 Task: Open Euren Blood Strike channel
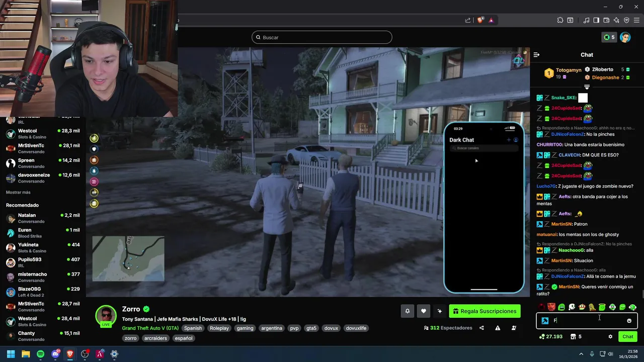(43, 233)
